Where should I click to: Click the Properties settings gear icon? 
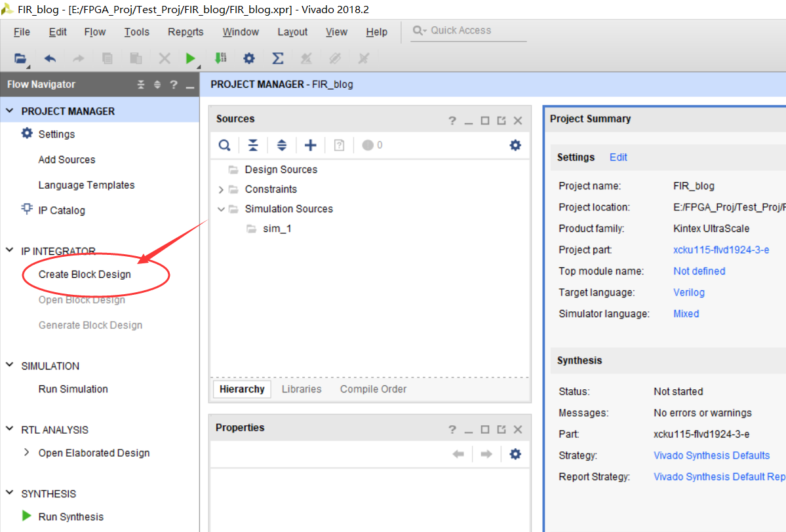tap(515, 454)
